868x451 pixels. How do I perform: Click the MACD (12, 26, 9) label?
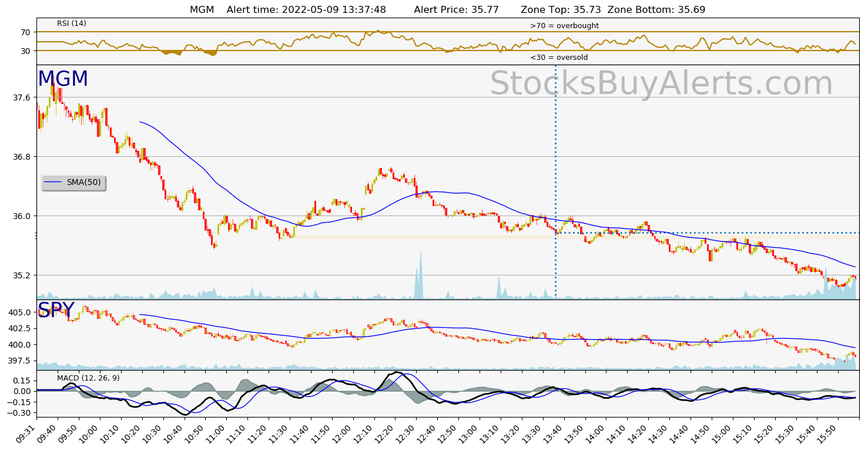click(x=88, y=378)
